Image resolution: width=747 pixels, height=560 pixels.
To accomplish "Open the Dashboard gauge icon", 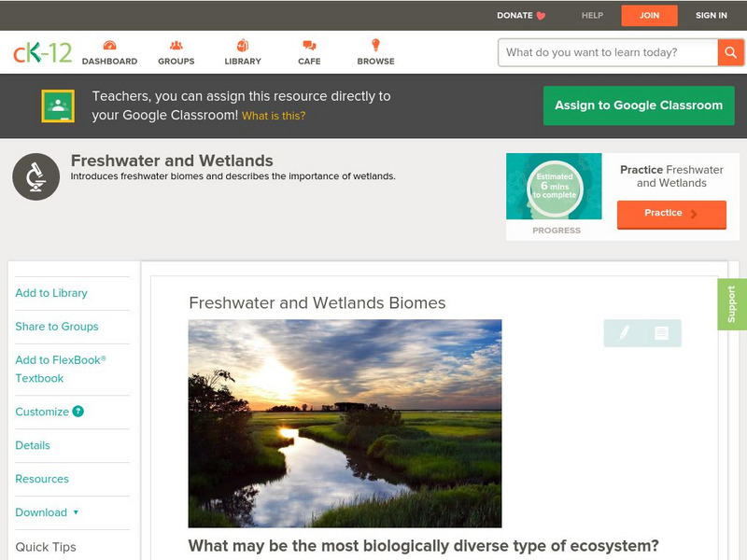I will pyautogui.click(x=109, y=46).
